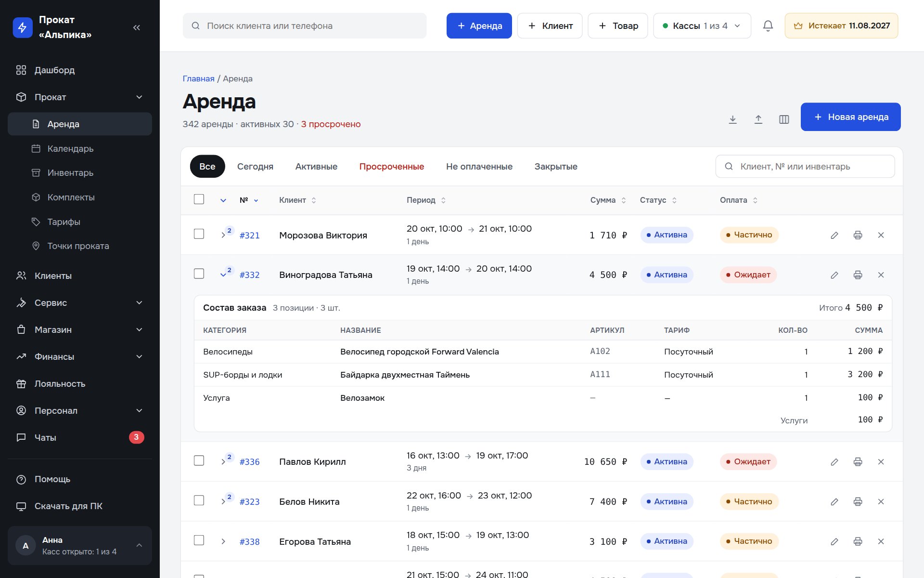The width and height of the screenshot is (924, 578).
Task: Tick the select-all checkbox in table header
Action: pos(199,199)
